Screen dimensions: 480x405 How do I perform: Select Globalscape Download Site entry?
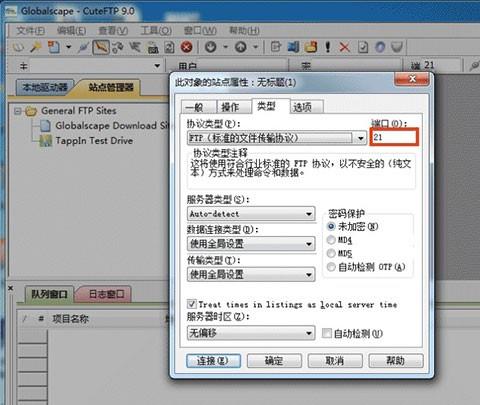click(x=113, y=126)
